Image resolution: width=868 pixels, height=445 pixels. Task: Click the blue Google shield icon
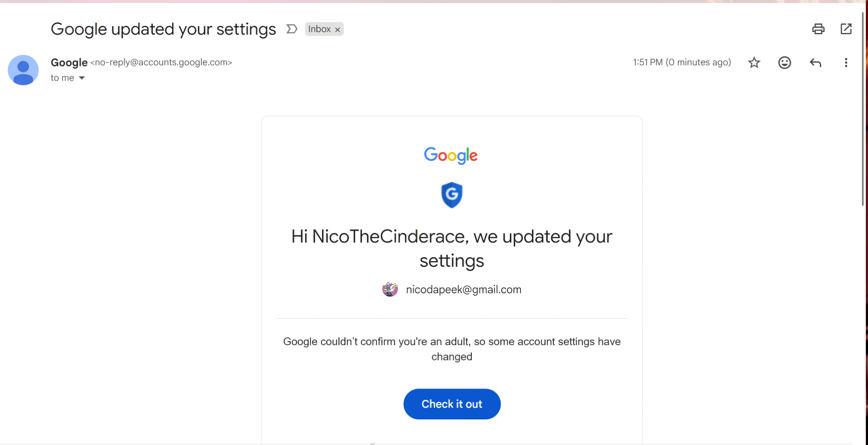click(452, 195)
